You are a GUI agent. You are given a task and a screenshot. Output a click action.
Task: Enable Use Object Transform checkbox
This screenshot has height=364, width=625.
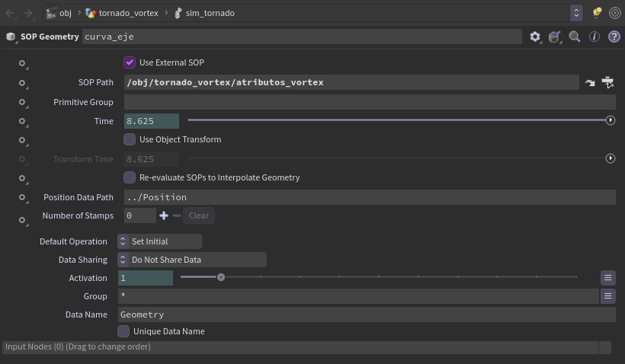click(x=130, y=139)
